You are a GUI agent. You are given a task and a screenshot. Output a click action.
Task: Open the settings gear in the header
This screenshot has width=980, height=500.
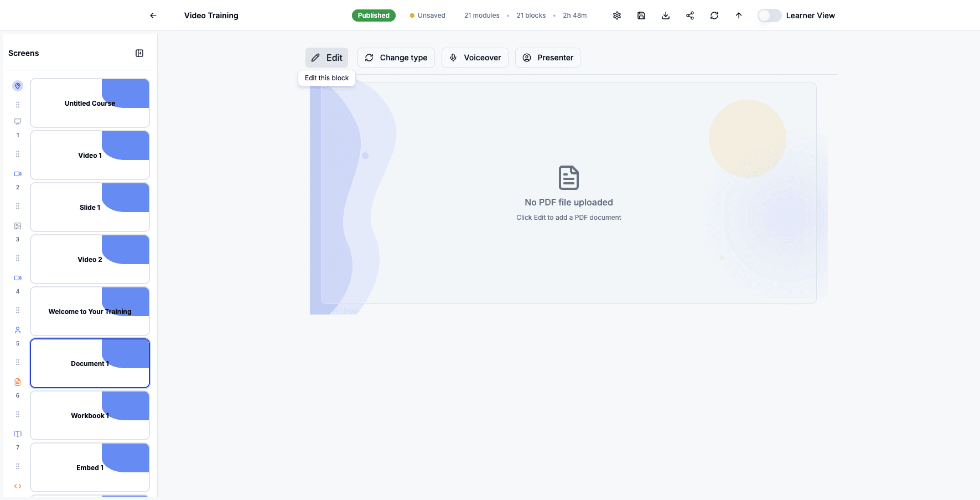click(617, 16)
